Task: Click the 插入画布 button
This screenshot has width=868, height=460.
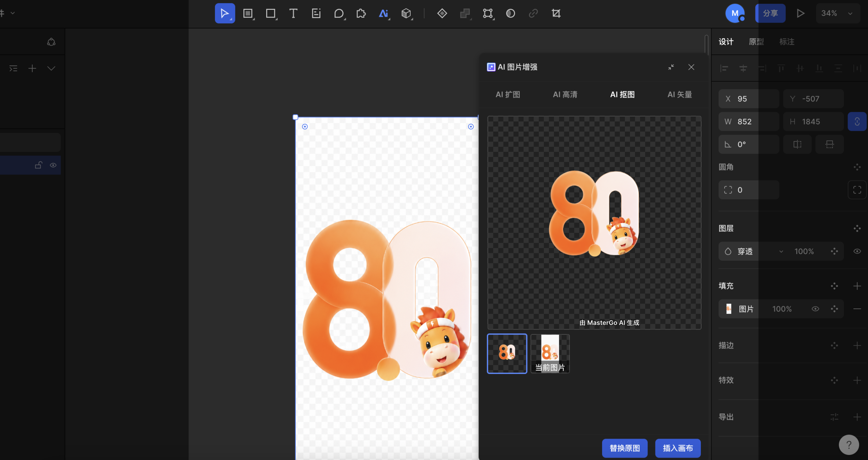Action: tap(678, 448)
